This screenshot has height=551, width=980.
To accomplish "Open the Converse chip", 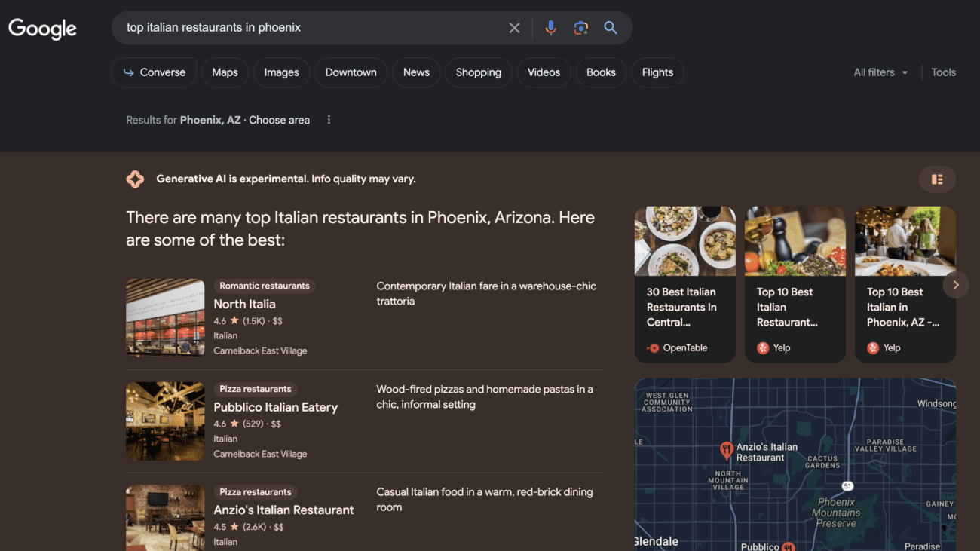I will pos(154,72).
